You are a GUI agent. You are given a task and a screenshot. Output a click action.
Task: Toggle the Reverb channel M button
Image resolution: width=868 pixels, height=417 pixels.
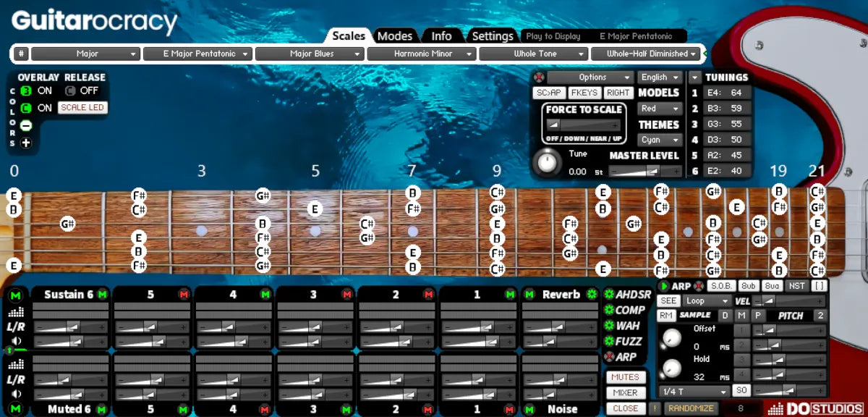coord(529,295)
